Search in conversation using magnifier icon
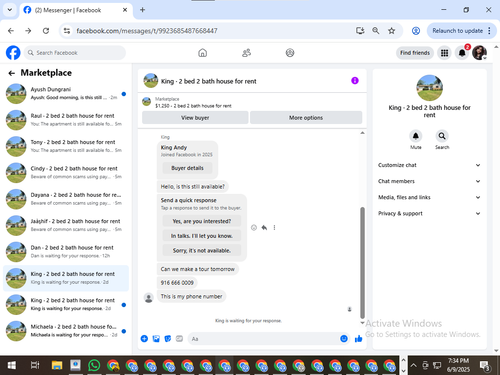The width and height of the screenshot is (500, 375). [442, 136]
